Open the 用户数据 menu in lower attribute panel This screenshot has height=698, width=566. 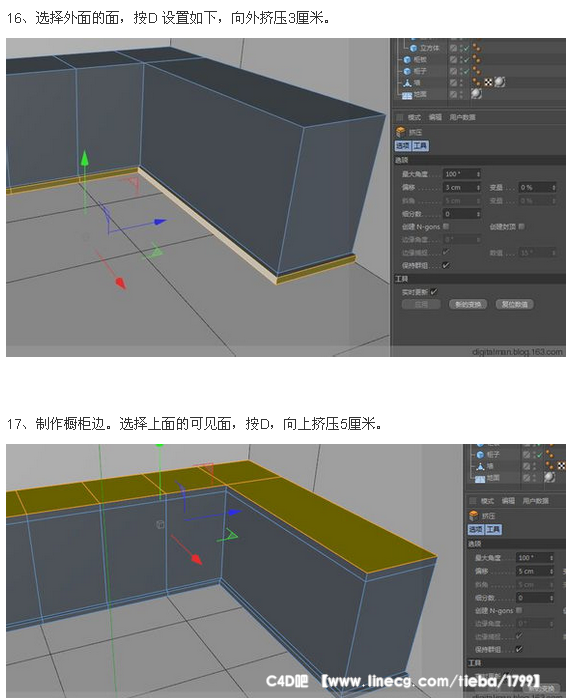coord(535,501)
